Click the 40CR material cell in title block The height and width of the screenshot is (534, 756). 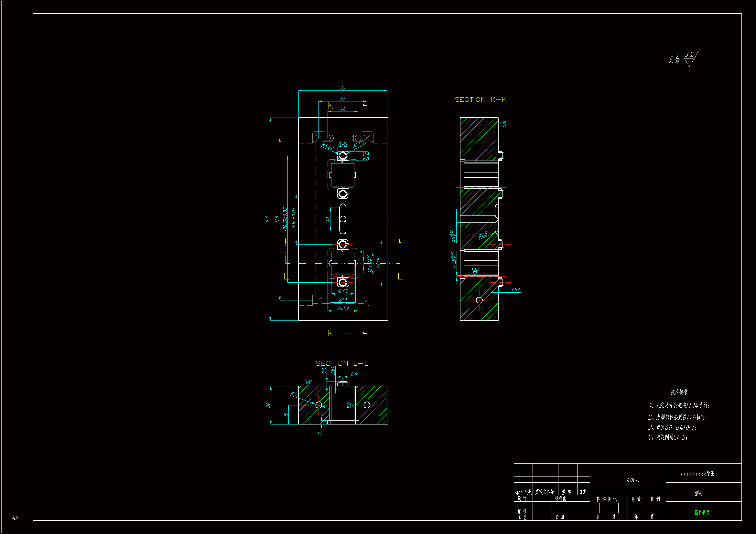pos(632,480)
